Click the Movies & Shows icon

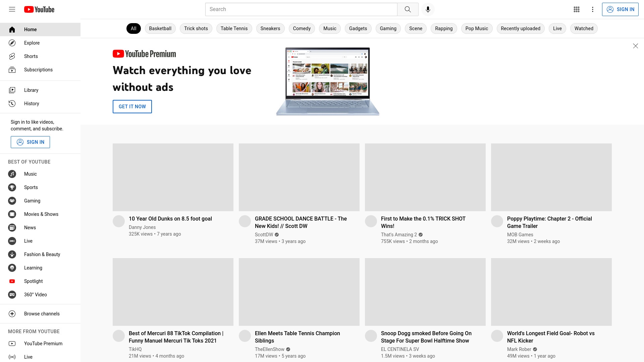point(12,214)
